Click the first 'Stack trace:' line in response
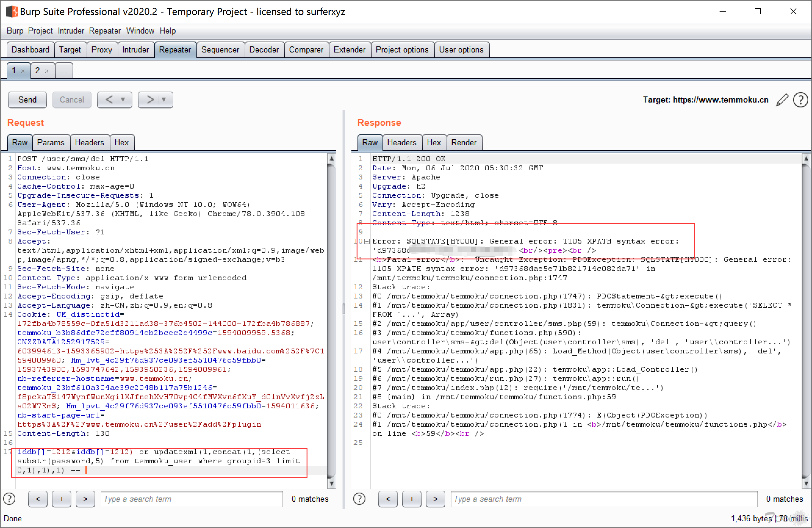812x528 pixels. point(401,287)
